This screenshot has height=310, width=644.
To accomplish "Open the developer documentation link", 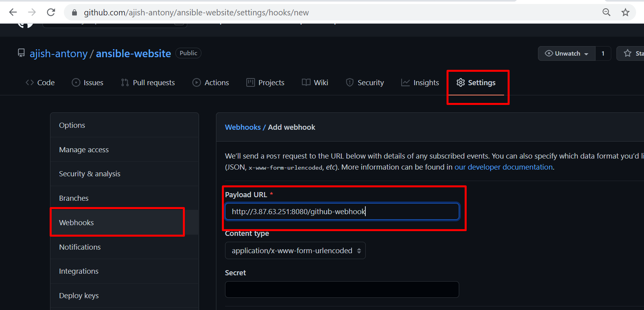I will pos(503,167).
